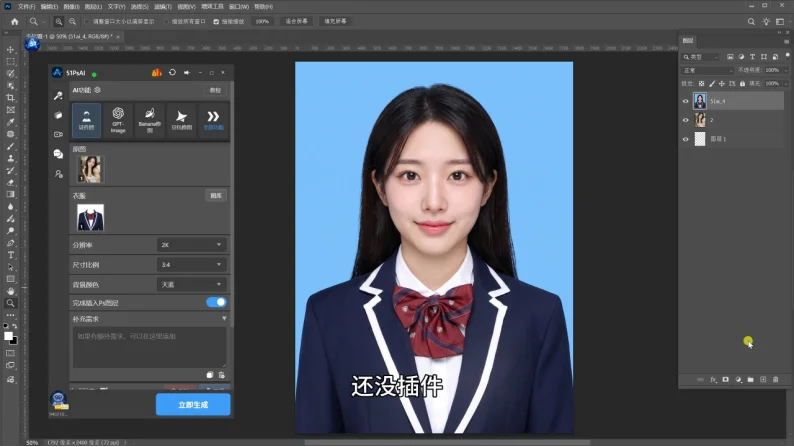Open the 图层(L) menu
Image resolution: width=794 pixels, height=447 pixels.
tap(93, 7)
